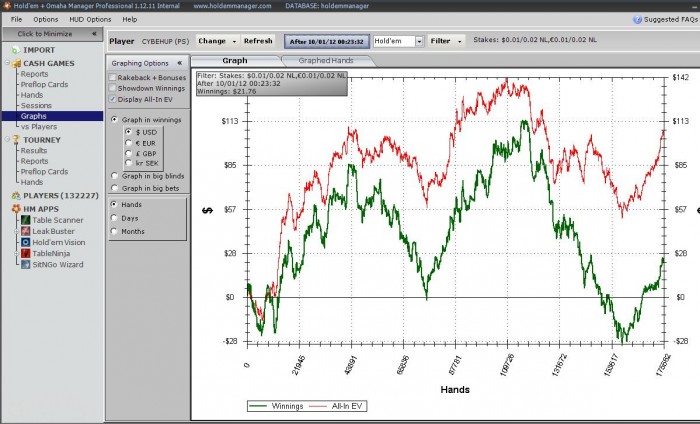Select Graph in big bets option
Viewport: 700px width, 424px height.
click(x=115, y=188)
